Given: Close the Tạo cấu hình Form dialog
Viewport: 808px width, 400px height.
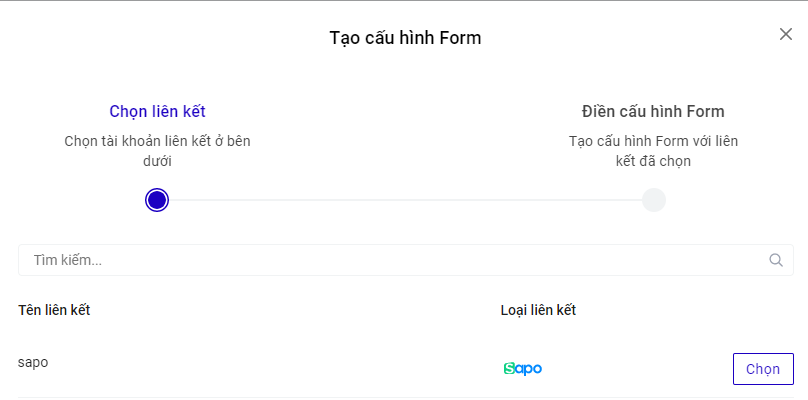Looking at the screenshot, I should [786, 34].
